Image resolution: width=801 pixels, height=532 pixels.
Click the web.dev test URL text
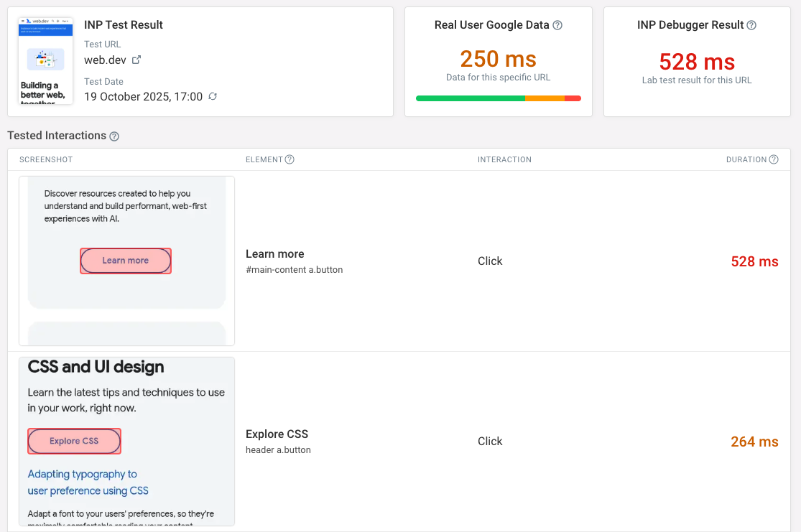pos(106,60)
